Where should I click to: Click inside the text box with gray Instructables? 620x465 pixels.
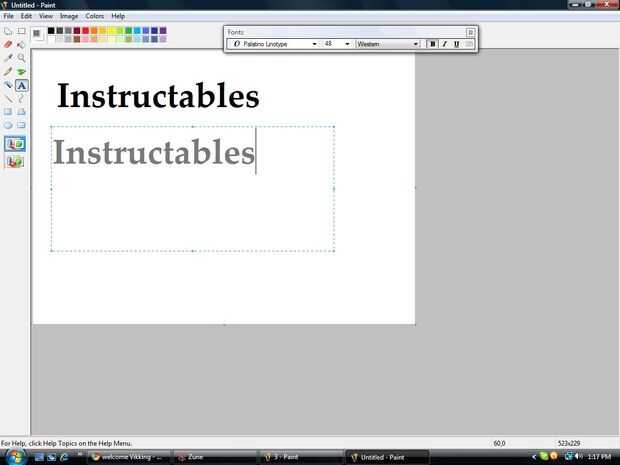click(193, 189)
